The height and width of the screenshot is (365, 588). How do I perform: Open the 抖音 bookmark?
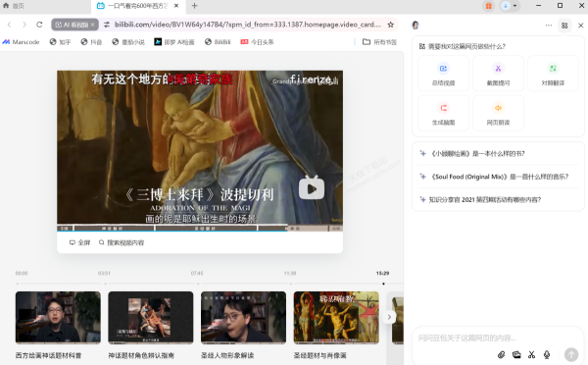point(91,42)
